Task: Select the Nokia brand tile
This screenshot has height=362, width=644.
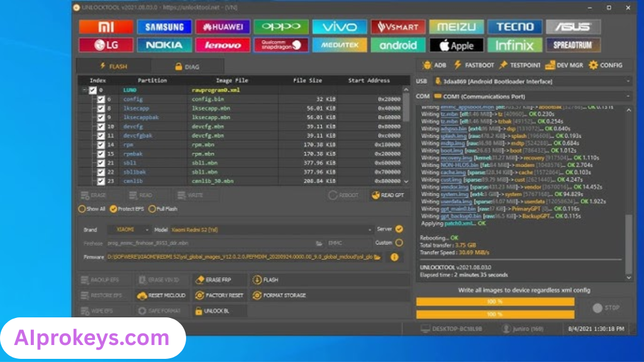Action: click(x=164, y=45)
